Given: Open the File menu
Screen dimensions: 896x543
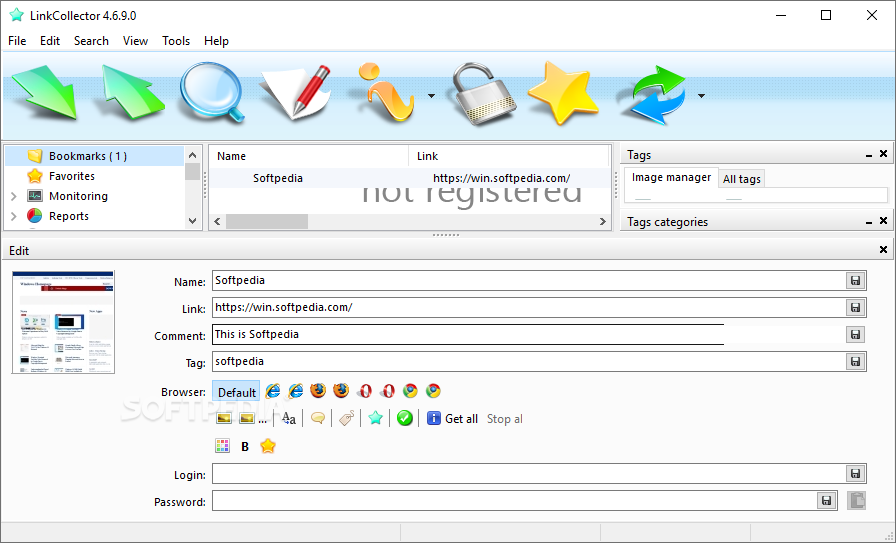Looking at the screenshot, I should pyautogui.click(x=17, y=41).
